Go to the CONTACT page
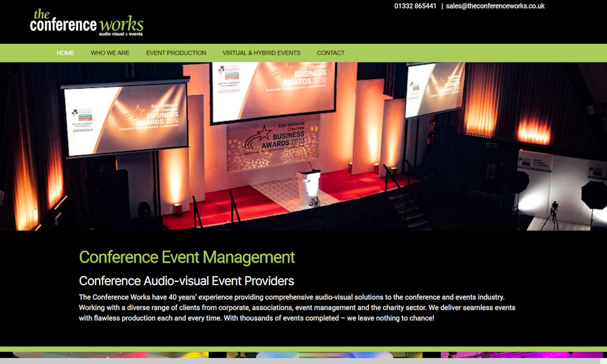 330,53
